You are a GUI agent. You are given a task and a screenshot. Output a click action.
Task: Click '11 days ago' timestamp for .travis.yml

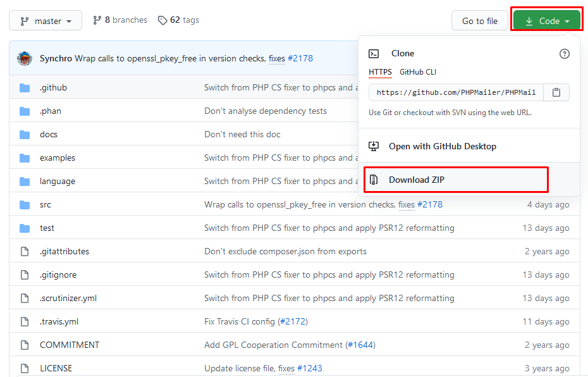[546, 321]
